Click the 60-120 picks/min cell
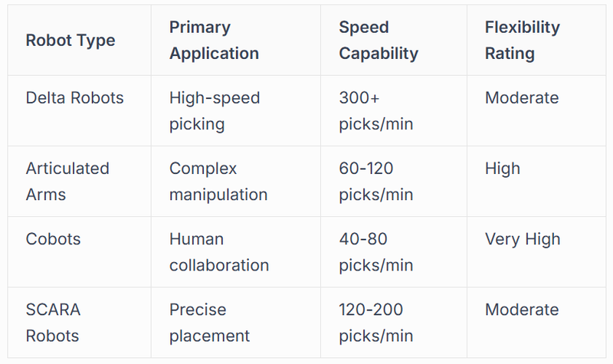The height and width of the screenshot is (364, 613). [375, 182]
